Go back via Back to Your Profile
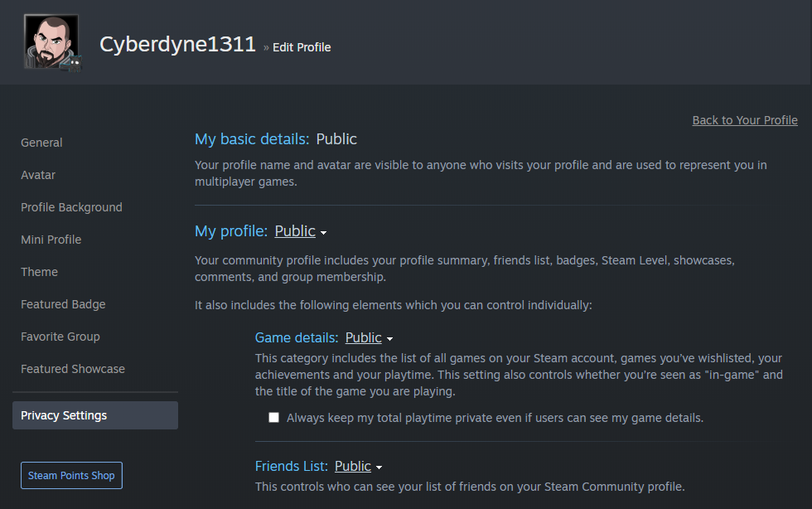 pyautogui.click(x=745, y=120)
